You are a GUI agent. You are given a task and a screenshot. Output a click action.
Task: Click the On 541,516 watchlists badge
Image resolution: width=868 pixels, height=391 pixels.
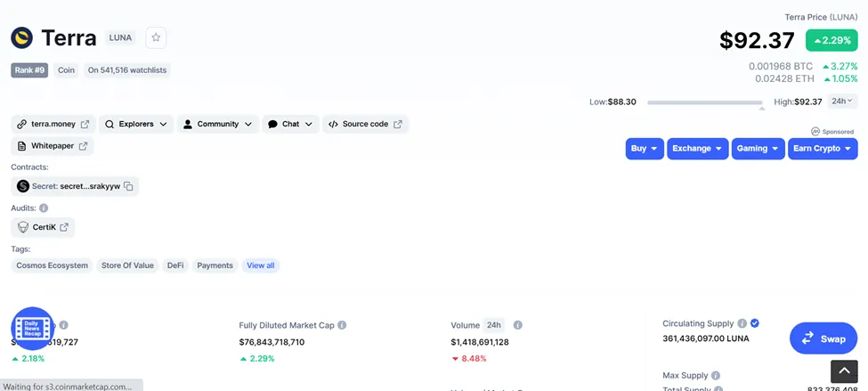[x=127, y=70]
